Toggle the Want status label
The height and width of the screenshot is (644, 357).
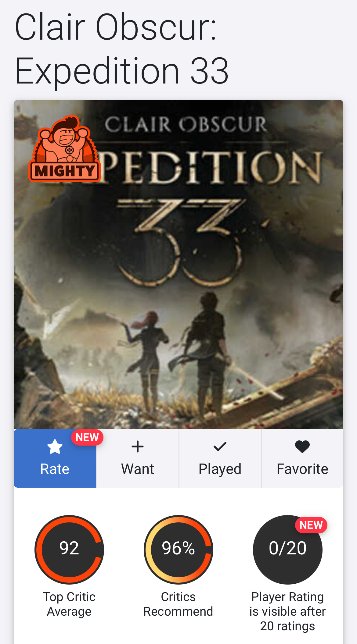[138, 469]
